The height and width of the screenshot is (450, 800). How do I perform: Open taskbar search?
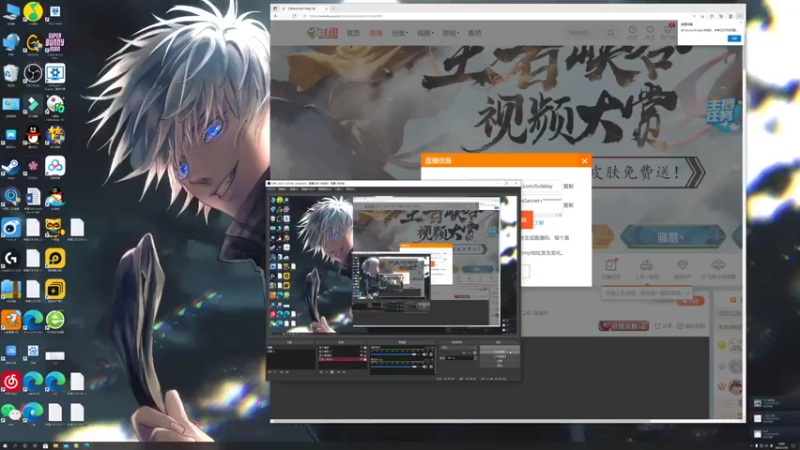click(15, 446)
